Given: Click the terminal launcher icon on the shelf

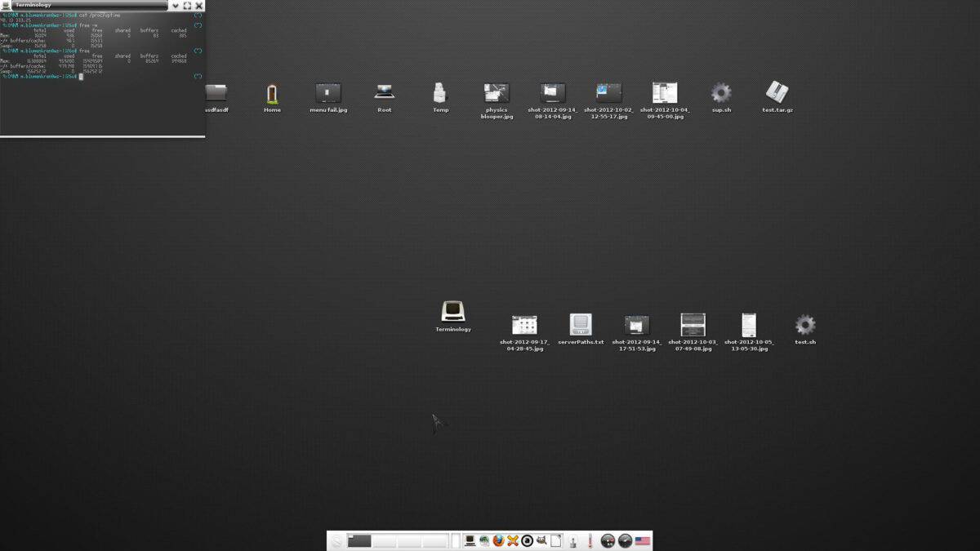Looking at the screenshot, I should click(470, 540).
